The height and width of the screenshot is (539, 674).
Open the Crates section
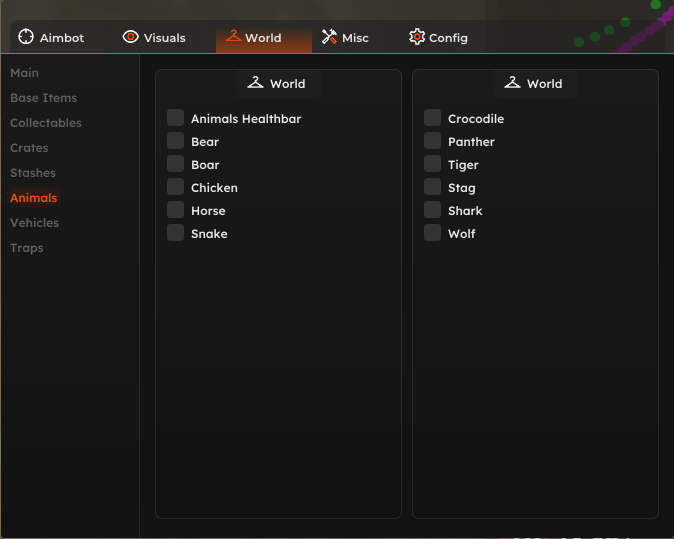(x=29, y=148)
